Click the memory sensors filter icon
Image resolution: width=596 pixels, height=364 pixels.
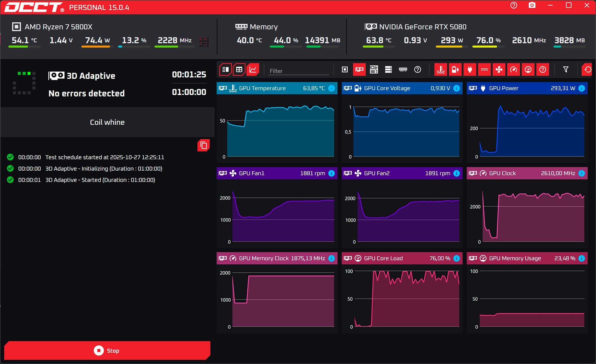pos(403,70)
